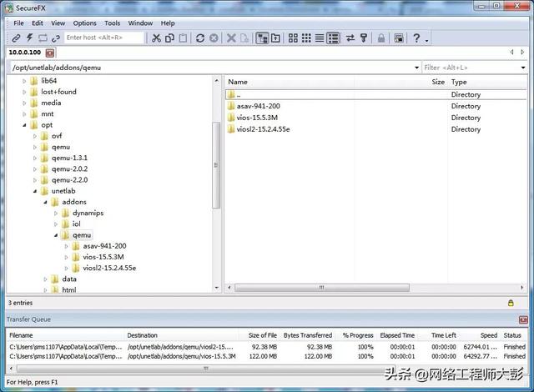
Task: Select the data folder in tree
Action: point(69,279)
